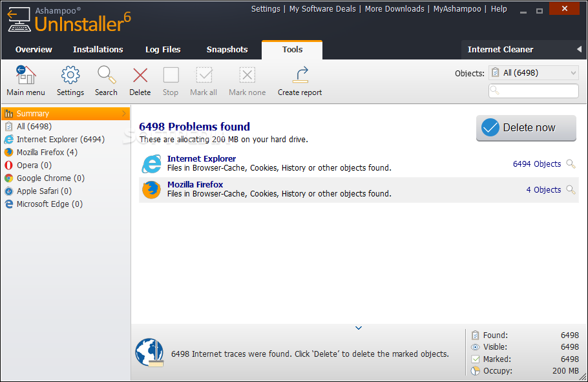The image size is (588, 382).
Task: Click the Marked checkmark icon
Action: (475, 359)
